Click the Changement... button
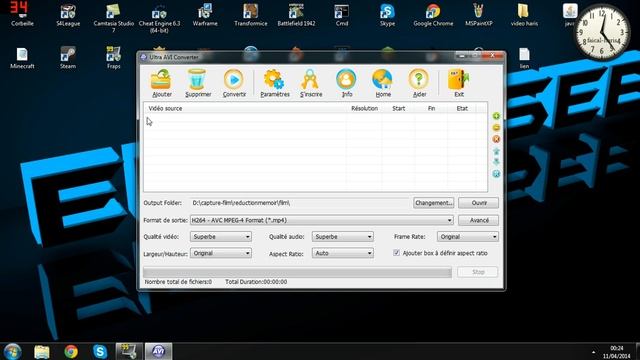The image size is (640, 360). [433, 203]
